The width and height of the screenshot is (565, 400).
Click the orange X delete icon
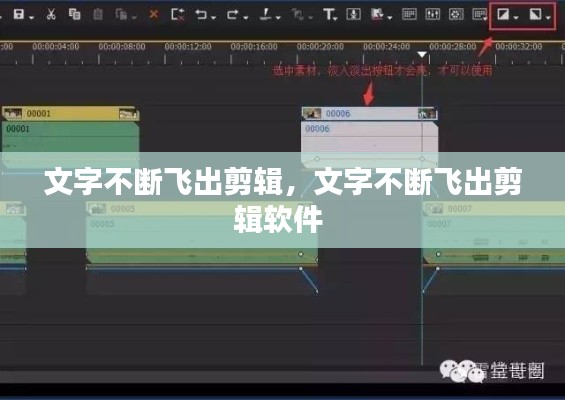154,14
